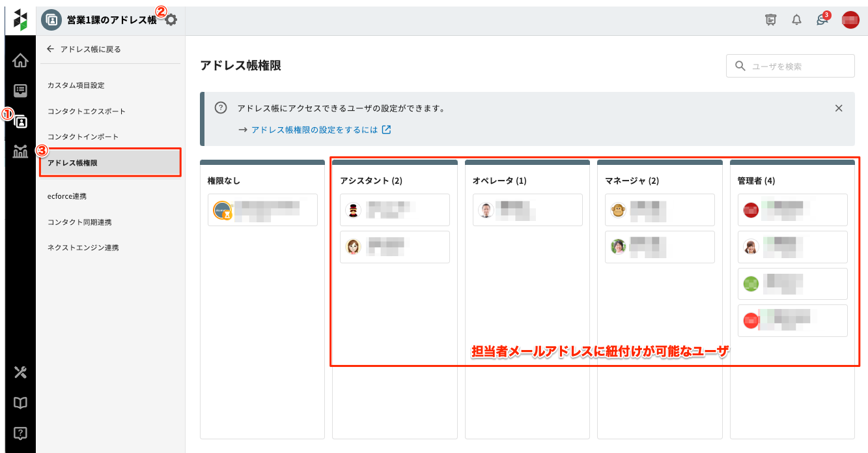868x453 pixels.
Task: Click the archive box icon in header
Action: tap(771, 20)
